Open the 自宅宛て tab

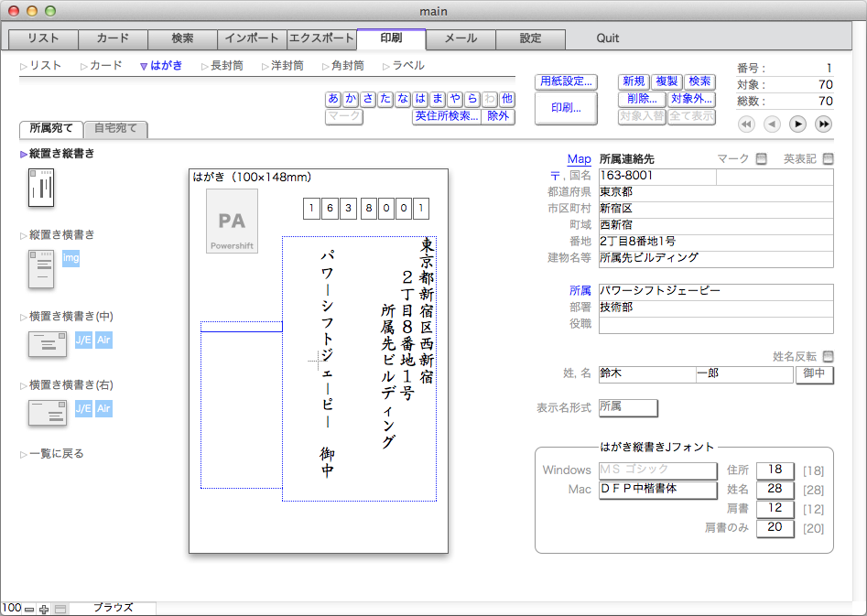(116, 129)
